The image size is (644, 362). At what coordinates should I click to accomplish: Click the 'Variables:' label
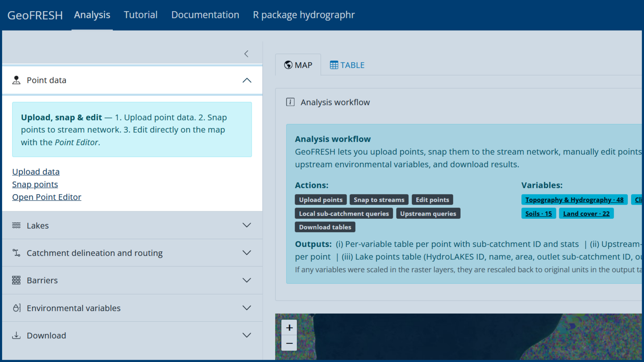pyautogui.click(x=542, y=185)
